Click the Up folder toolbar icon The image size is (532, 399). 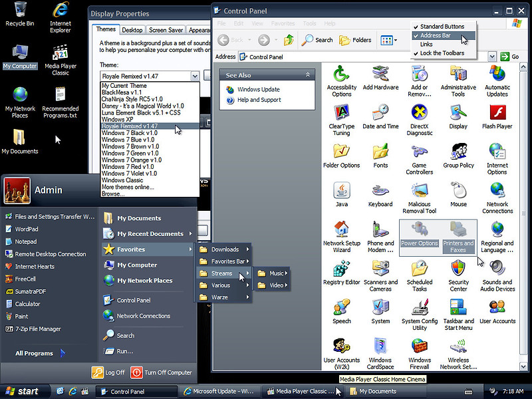[x=289, y=40]
